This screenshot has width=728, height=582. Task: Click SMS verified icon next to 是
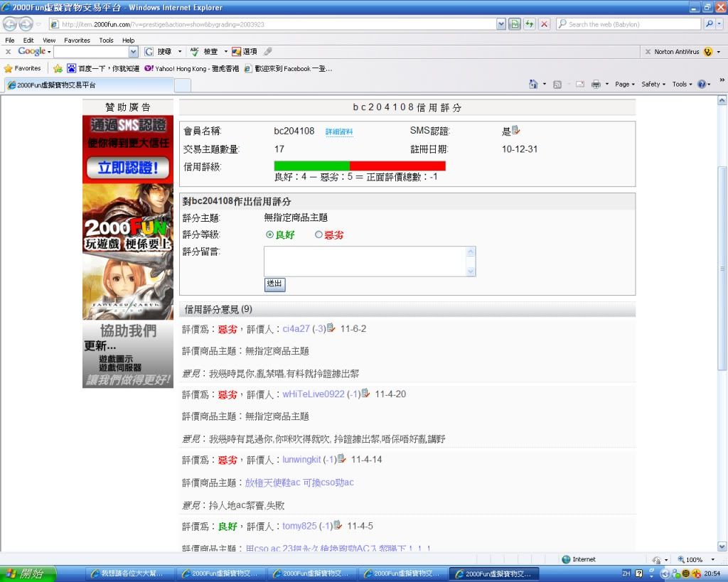(516, 130)
